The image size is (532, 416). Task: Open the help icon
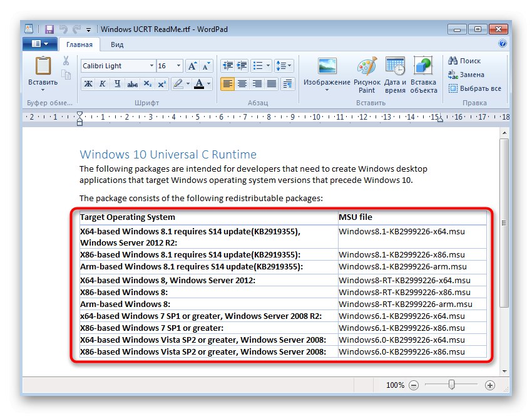point(502,44)
